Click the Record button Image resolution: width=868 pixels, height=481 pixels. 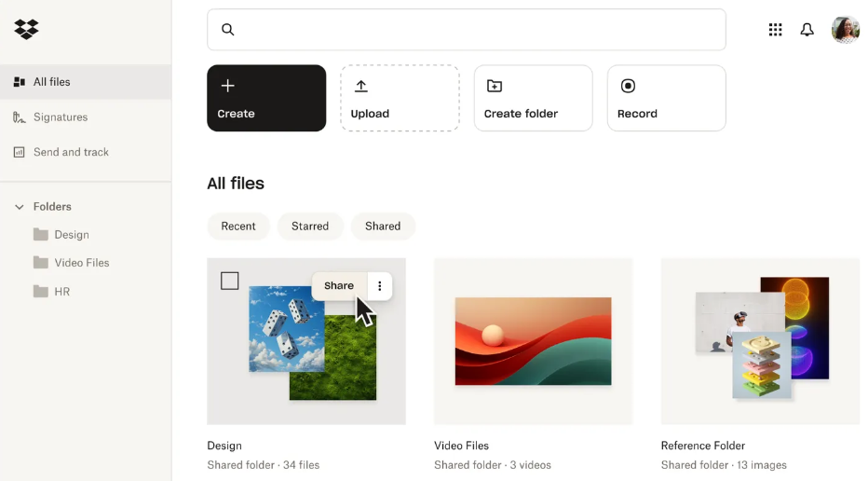pyautogui.click(x=666, y=98)
